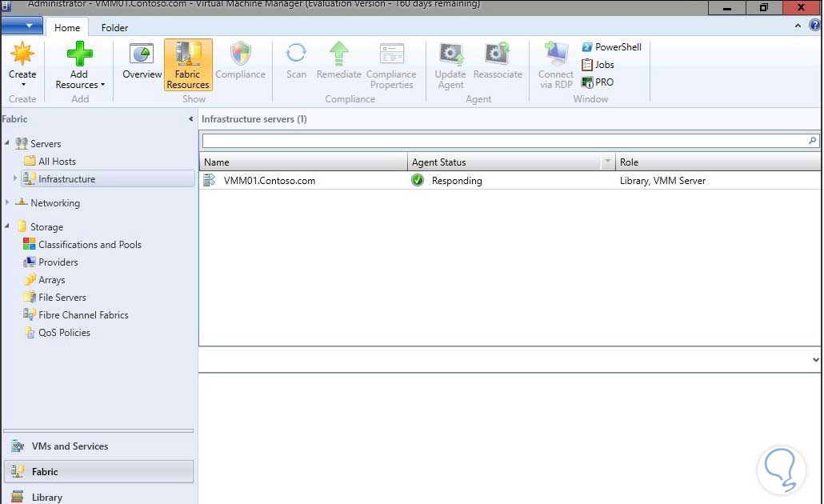
Task: Open the blue application menu dropdown
Action: (x=22, y=26)
